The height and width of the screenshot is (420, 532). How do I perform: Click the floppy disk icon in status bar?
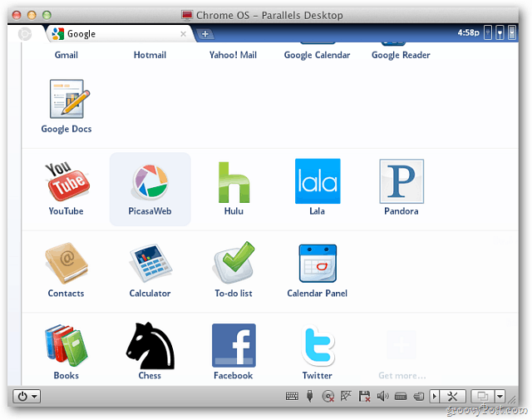pyautogui.click(x=364, y=396)
